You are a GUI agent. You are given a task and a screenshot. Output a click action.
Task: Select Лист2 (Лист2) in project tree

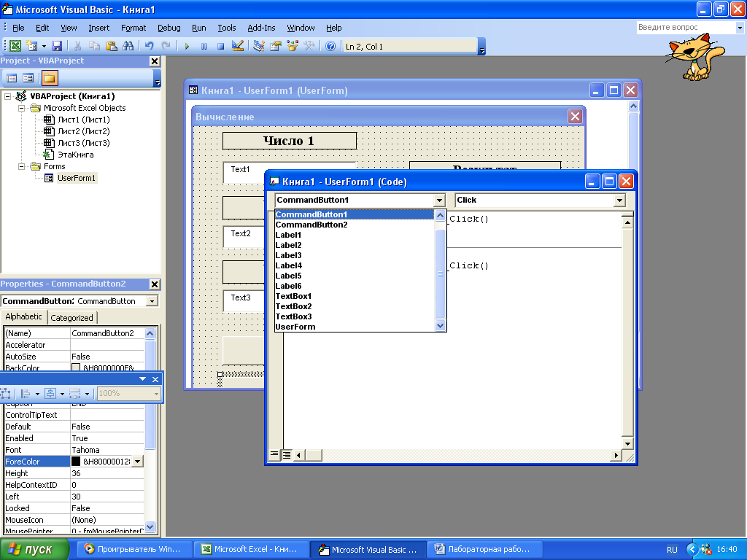click(x=83, y=131)
